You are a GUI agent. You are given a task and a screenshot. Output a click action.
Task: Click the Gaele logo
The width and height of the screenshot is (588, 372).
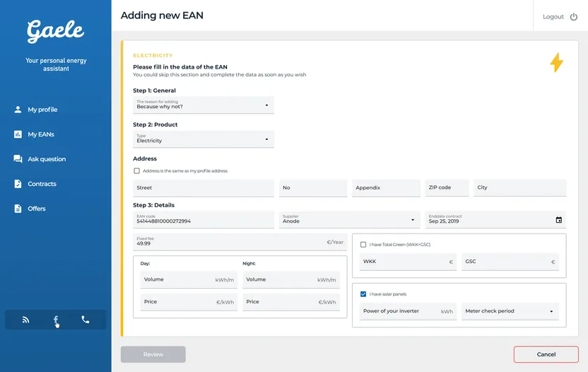pos(56,31)
